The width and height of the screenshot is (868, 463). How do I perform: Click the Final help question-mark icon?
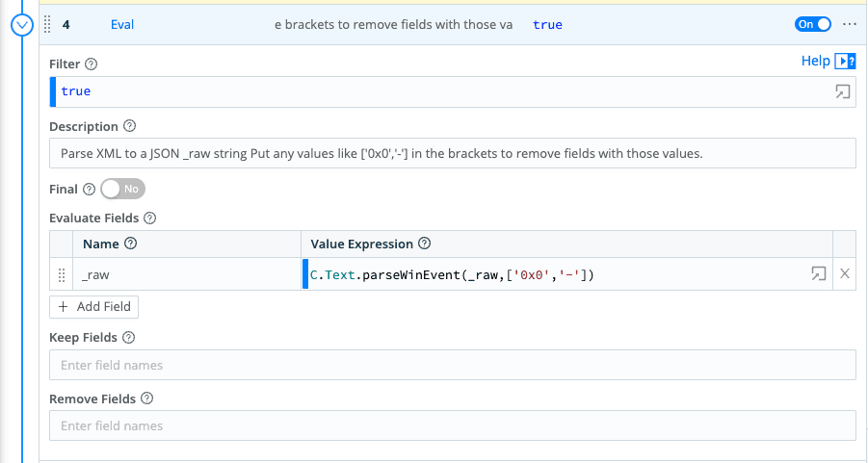click(x=89, y=190)
